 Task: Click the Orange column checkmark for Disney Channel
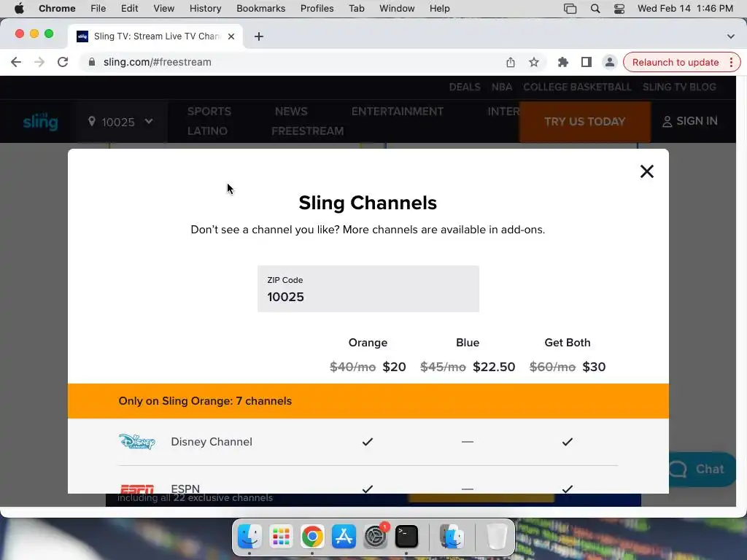(x=368, y=442)
